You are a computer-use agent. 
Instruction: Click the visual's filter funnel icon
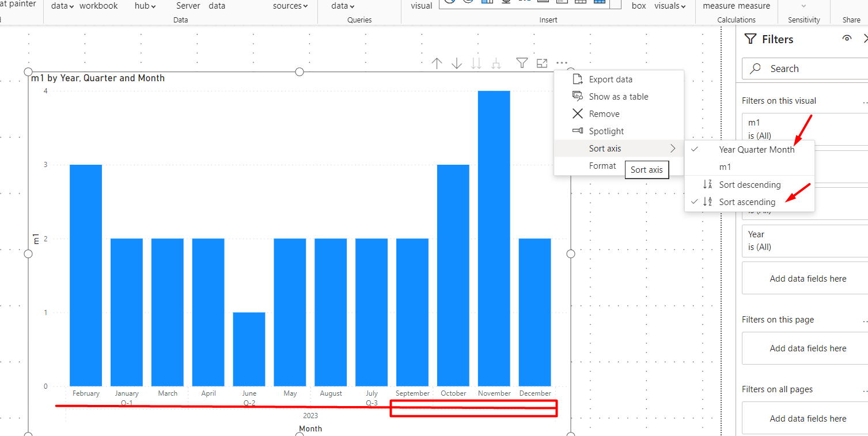pyautogui.click(x=522, y=63)
